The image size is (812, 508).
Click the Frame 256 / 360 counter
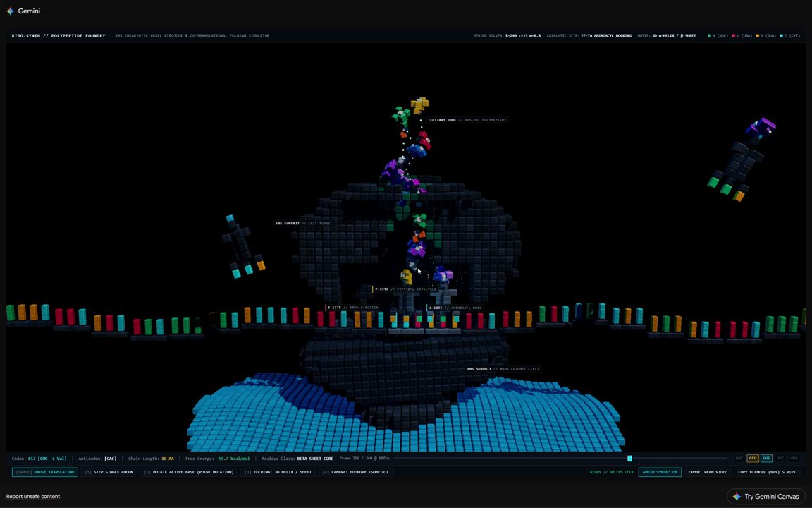(x=364, y=458)
